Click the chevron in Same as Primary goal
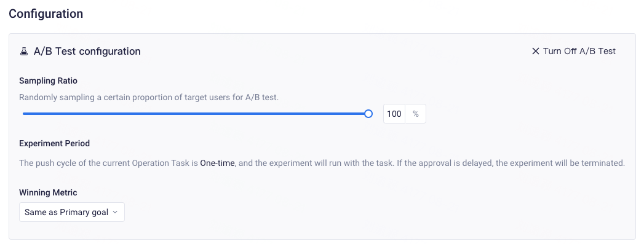644x244 pixels. point(115,212)
